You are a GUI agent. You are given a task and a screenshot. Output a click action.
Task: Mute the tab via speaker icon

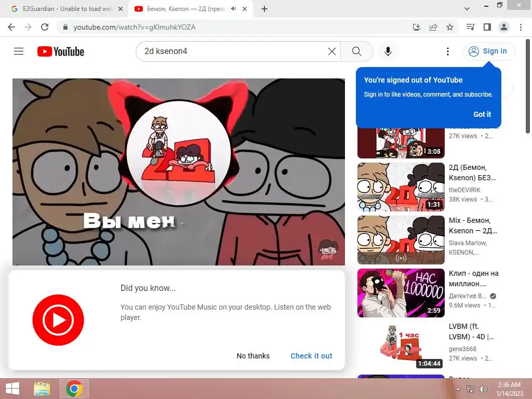(x=233, y=9)
